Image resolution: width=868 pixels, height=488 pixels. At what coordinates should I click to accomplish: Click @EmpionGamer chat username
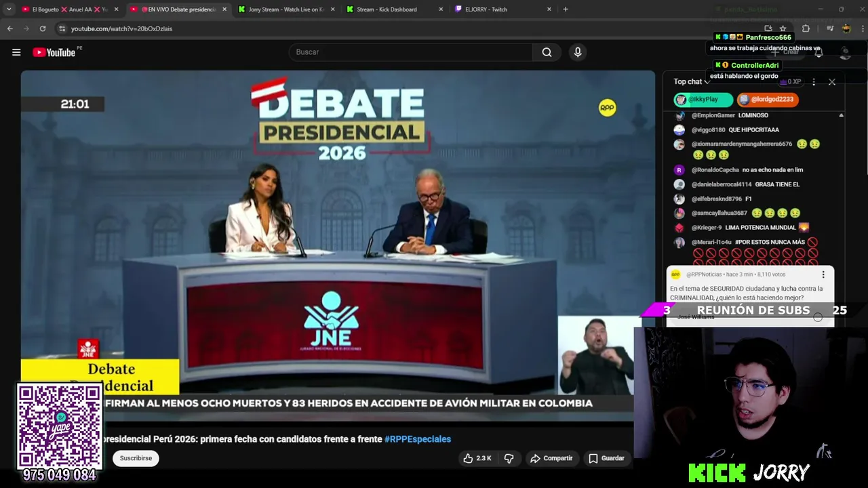click(x=713, y=115)
